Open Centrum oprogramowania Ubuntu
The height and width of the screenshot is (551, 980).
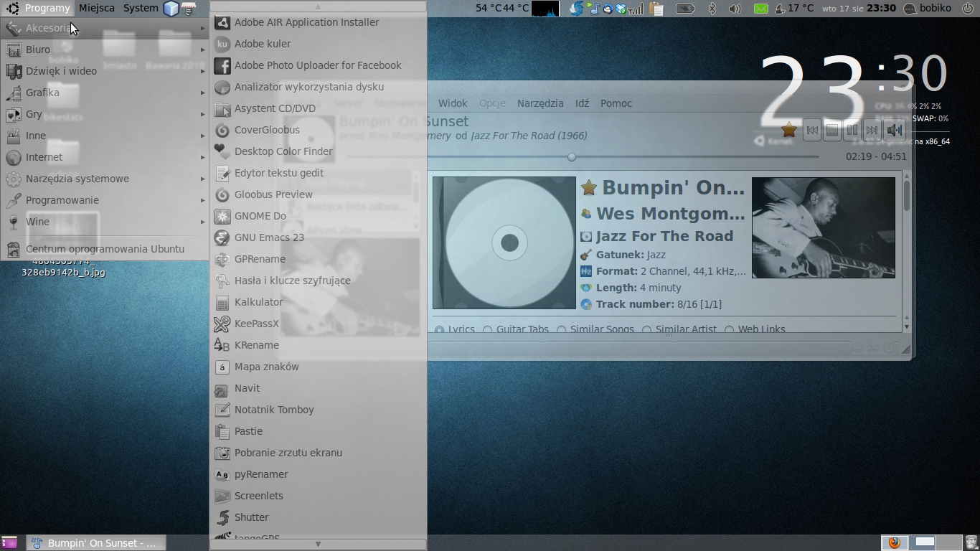click(105, 249)
